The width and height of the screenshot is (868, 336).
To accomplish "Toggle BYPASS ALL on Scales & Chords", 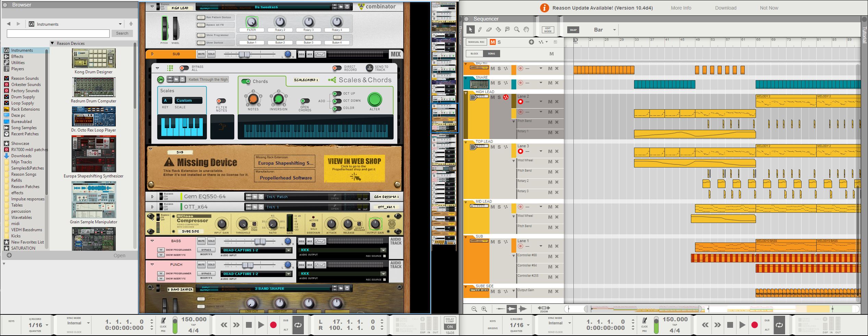I will coord(184,68).
